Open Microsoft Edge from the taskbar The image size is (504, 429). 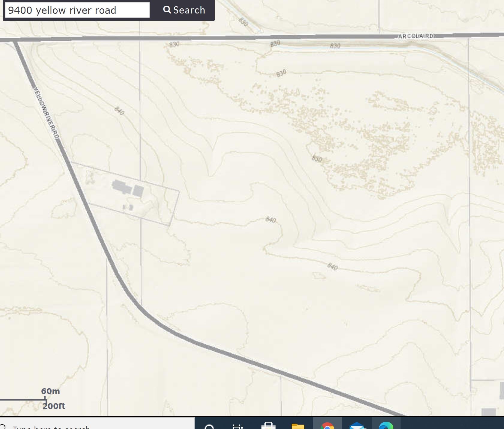tap(386, 425)
